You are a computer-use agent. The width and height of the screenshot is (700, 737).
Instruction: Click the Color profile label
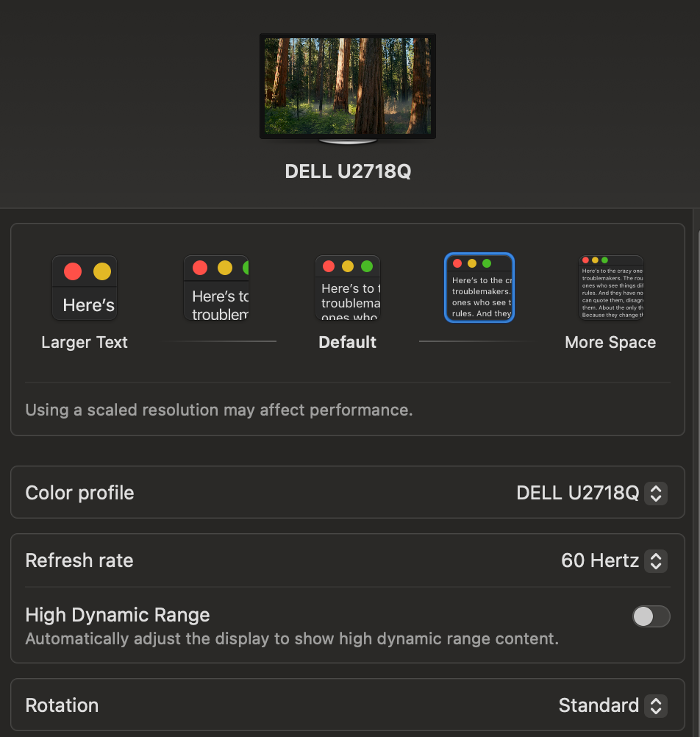[x=80, y=493]
